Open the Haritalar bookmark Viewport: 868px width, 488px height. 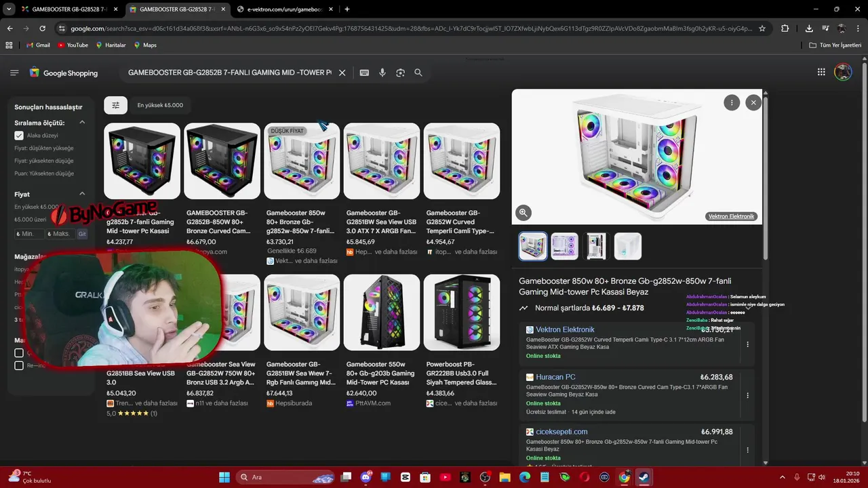coord(111,45)
